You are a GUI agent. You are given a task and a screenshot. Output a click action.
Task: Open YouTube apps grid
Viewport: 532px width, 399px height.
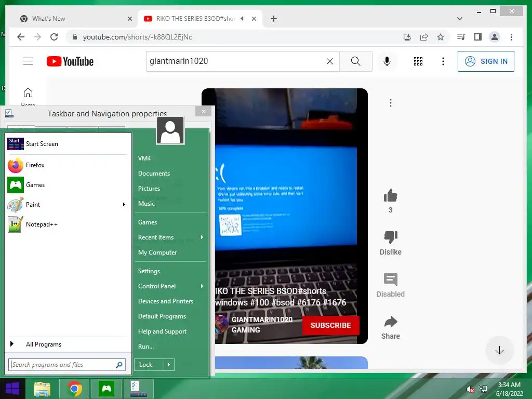pos(418,61)
